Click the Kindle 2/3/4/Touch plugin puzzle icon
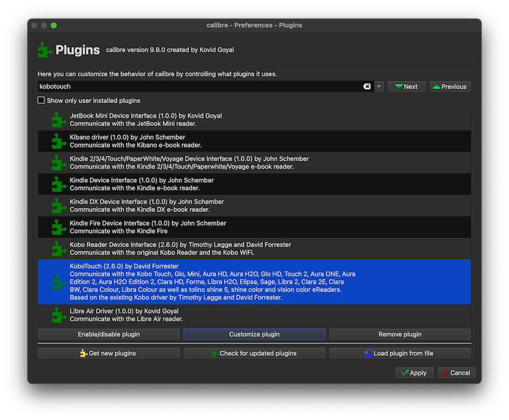Screen dimensions: 509x420 [x=59, y=163]
